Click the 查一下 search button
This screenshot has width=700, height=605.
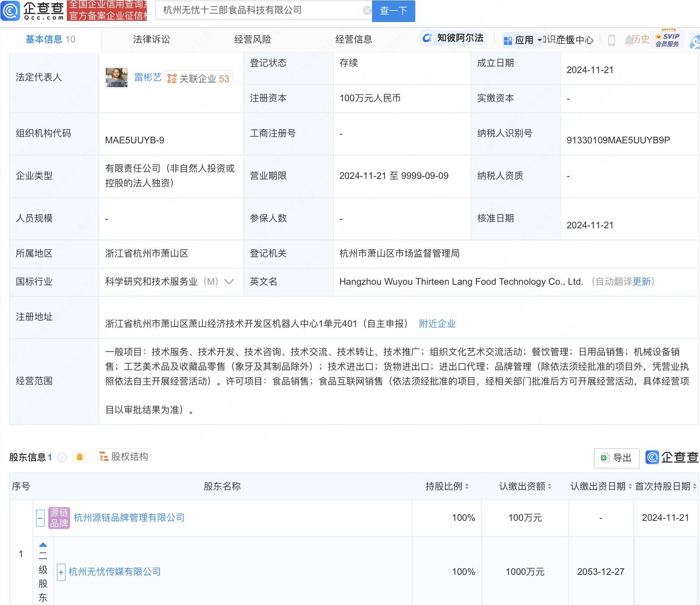pyautogui.click(x=393, y=11)
